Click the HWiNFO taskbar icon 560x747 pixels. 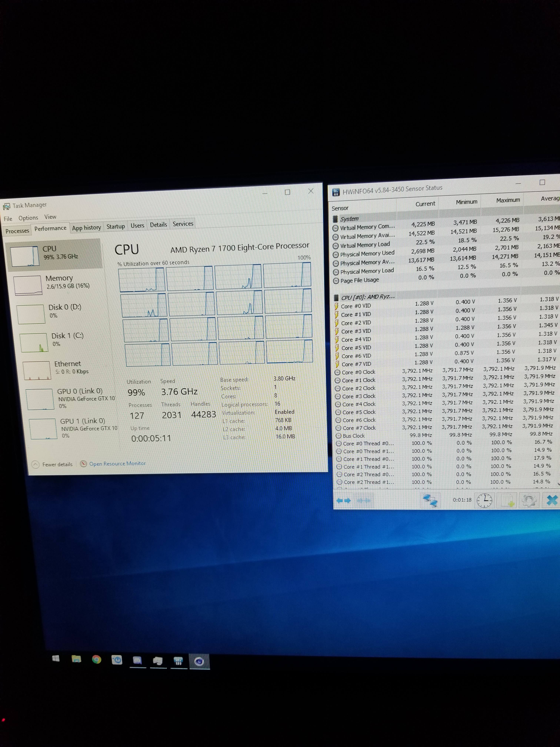click(178, 661)
